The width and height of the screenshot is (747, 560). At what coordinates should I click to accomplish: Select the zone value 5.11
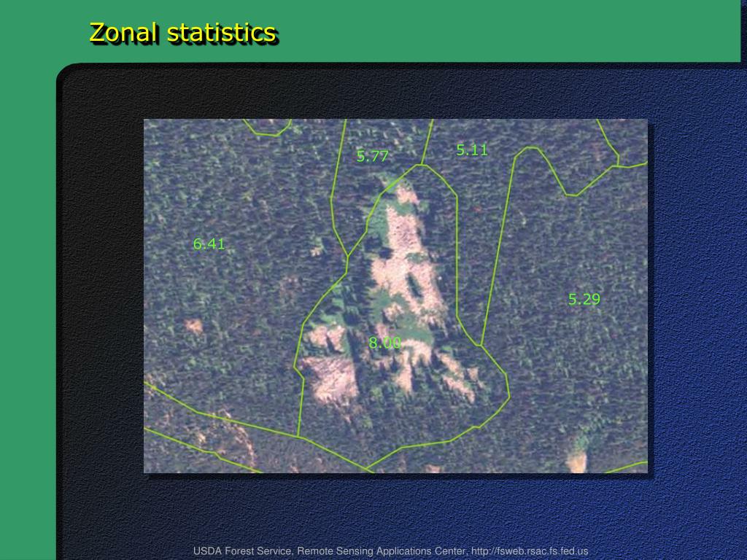click(x=472, y=149)
